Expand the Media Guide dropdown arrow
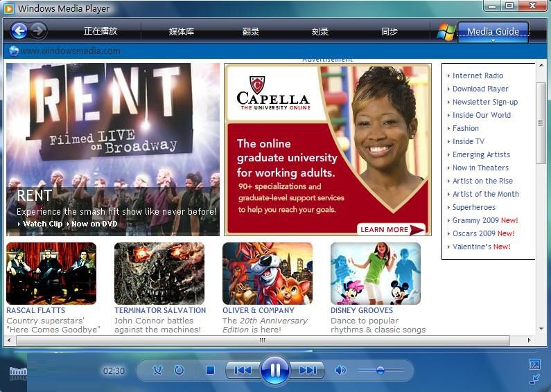This screenshot has height=392, width=551. 493,41
